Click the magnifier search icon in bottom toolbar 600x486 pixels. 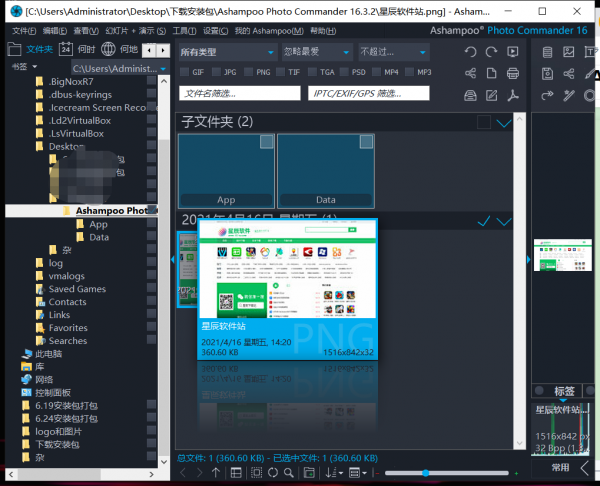(289, 473)
